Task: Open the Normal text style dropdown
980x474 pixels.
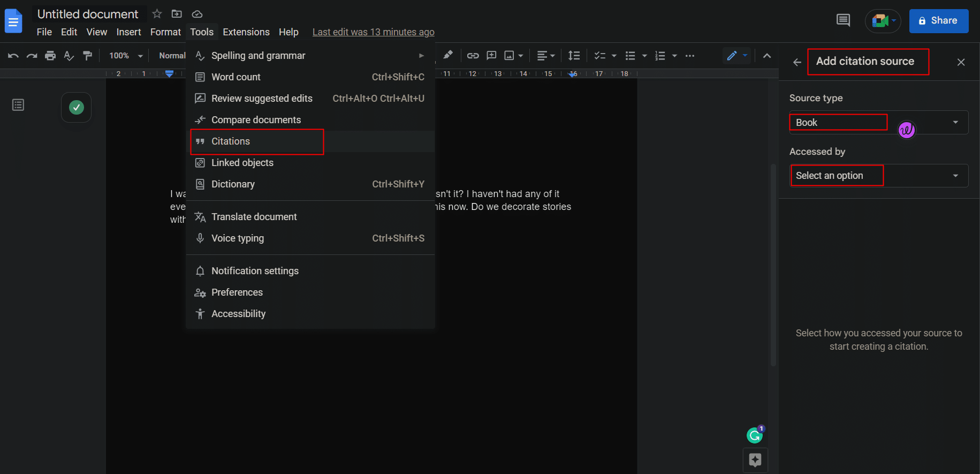Action: [x=172, y=56]
